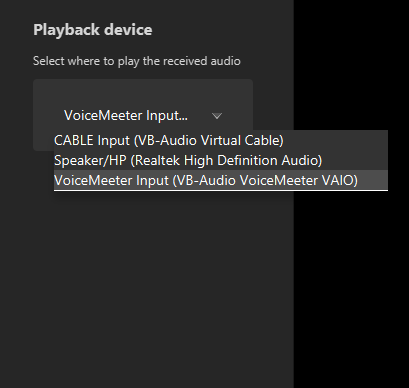This screenshot has height=388, width=409.
Task: Select CABLE Input (VB-Audio Virtual Cable)
Action: coord(221,140)
